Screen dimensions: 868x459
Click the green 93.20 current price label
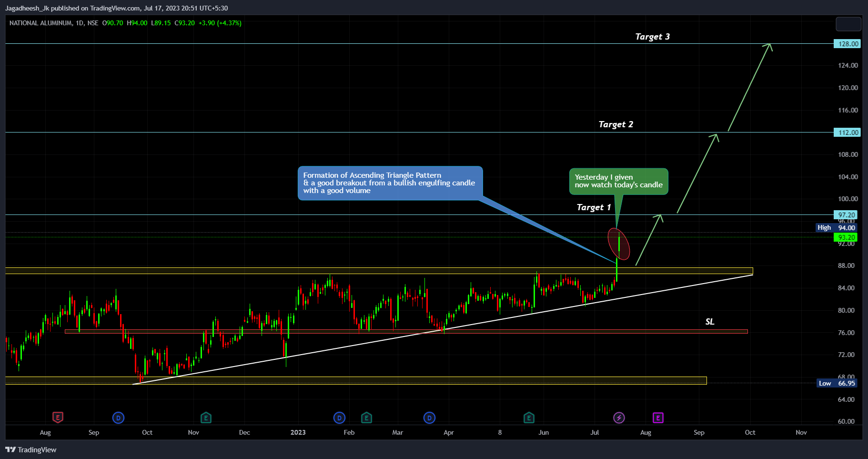pos(846,237)
